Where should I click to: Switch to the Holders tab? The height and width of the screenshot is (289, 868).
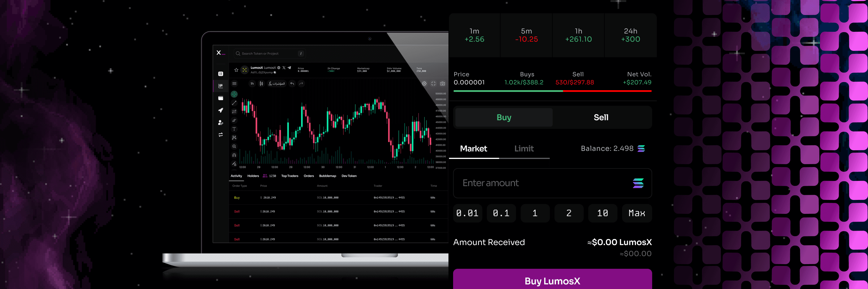pos(253,176)
